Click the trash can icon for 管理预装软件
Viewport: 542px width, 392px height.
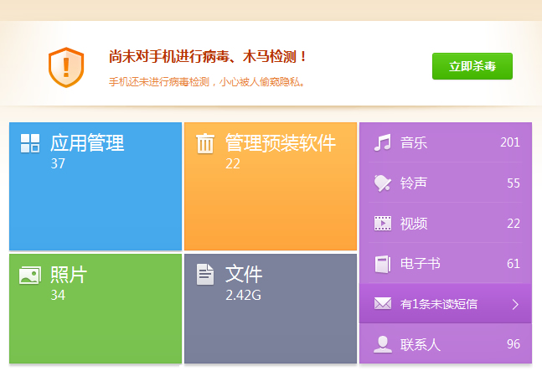(x=205, y=143)
